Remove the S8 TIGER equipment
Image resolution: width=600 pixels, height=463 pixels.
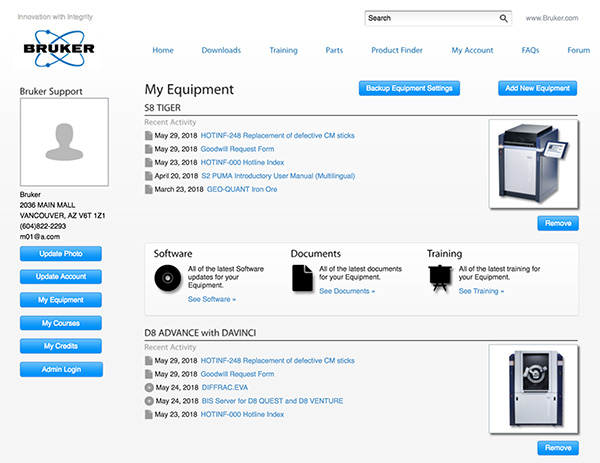(x=558, y=223)
